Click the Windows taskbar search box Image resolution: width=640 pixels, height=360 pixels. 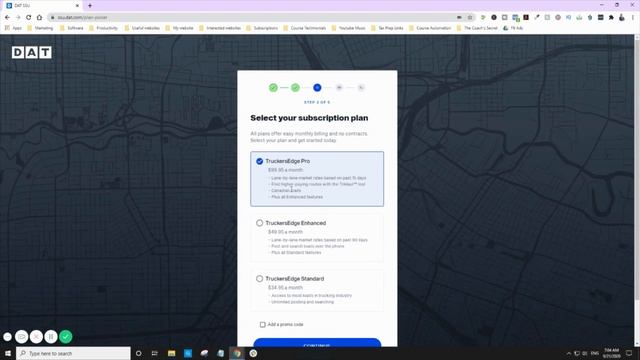point(73,353)
